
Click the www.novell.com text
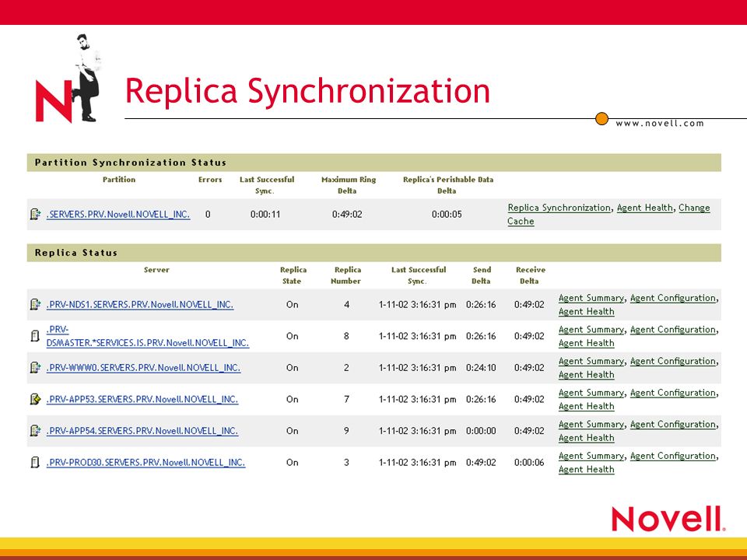660,124
